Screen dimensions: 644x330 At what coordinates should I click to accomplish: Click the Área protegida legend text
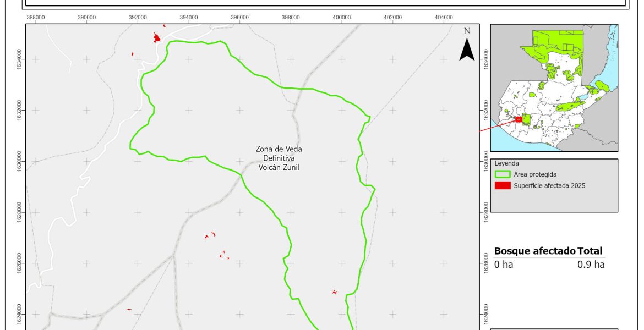[x=535, y=174]
